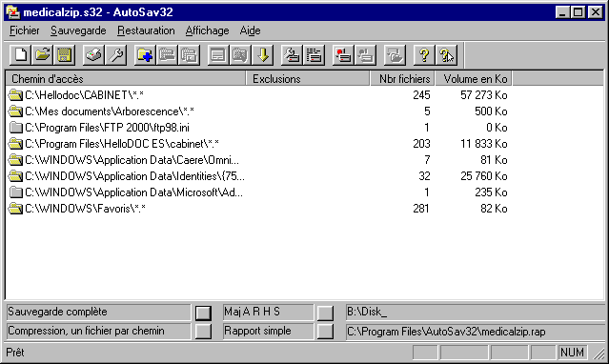
Task: Click the NUM status bar indicator
Action: tap(572, 353)
